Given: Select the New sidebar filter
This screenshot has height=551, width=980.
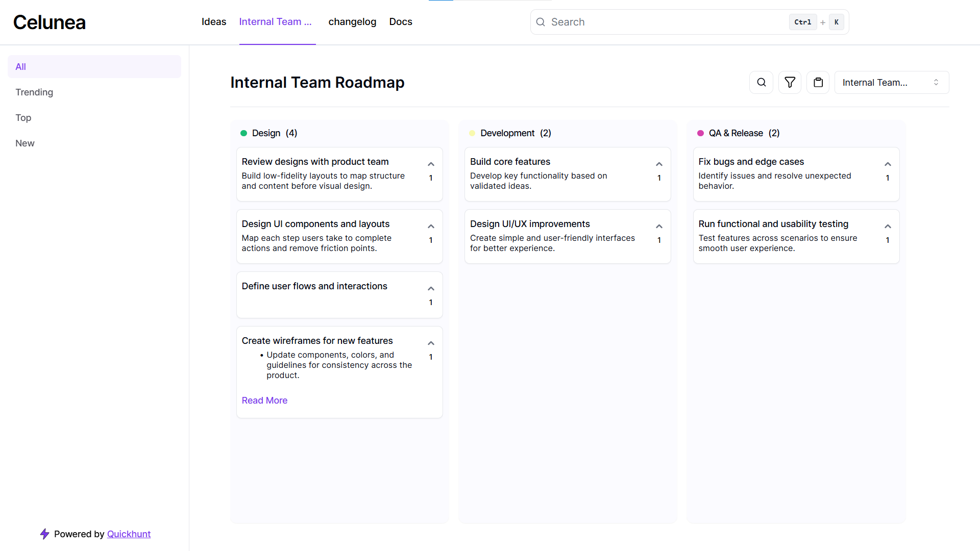Looking at the screenshot, I should click(x=94, y=143).
